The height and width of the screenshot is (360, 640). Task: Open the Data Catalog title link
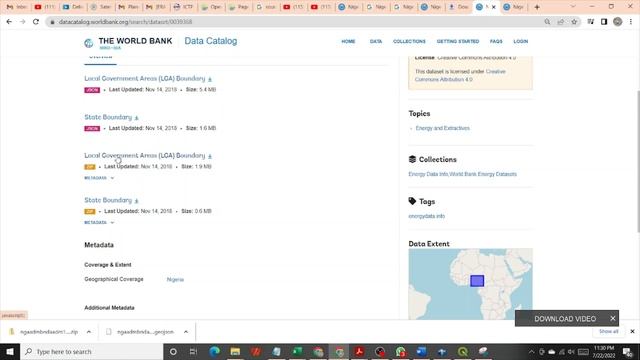click(211, 41)
